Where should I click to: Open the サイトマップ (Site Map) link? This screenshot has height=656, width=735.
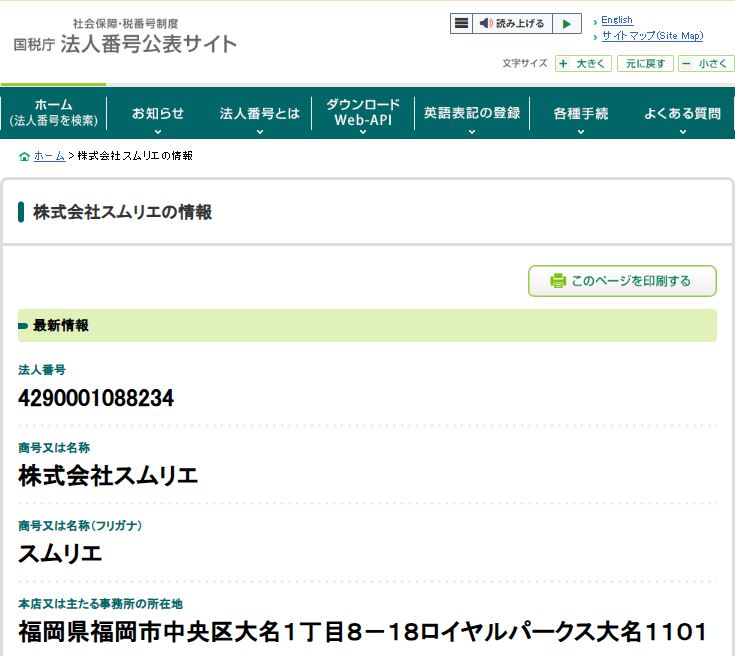click(652, 36)
